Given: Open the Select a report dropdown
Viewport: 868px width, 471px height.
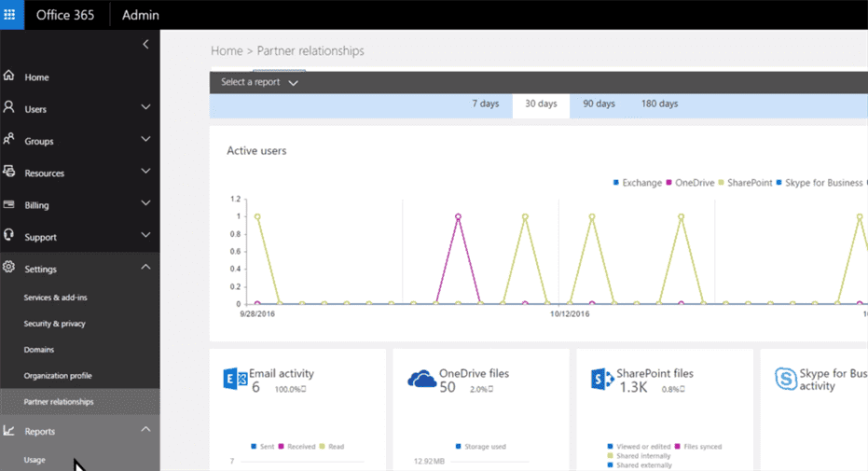Looking at the screenshot, I should click(x=259, y=82).
